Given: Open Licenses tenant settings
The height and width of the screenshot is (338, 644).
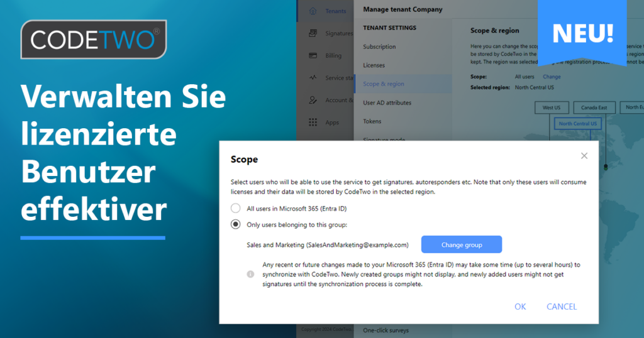Looking at the screenshot, I should point(374,65).
